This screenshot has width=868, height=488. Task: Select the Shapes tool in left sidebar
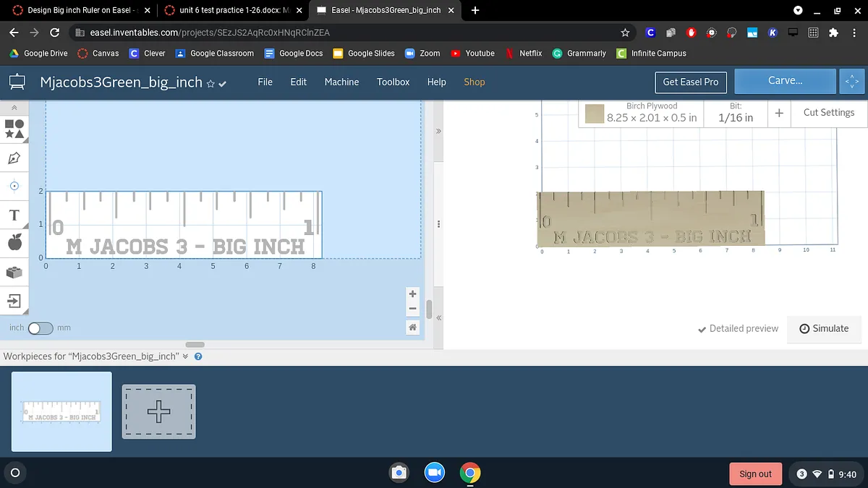(14, 129)
